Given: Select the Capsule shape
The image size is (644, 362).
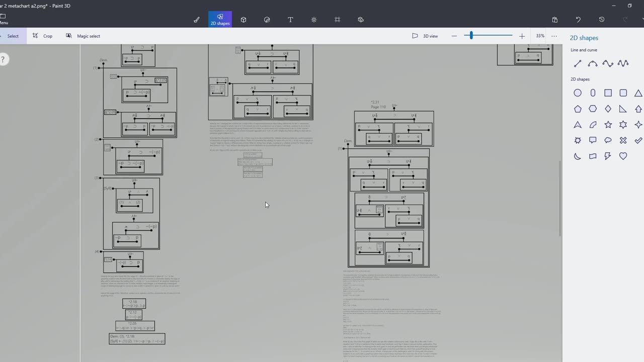Looking at the screenshot, I should point(593,93).
